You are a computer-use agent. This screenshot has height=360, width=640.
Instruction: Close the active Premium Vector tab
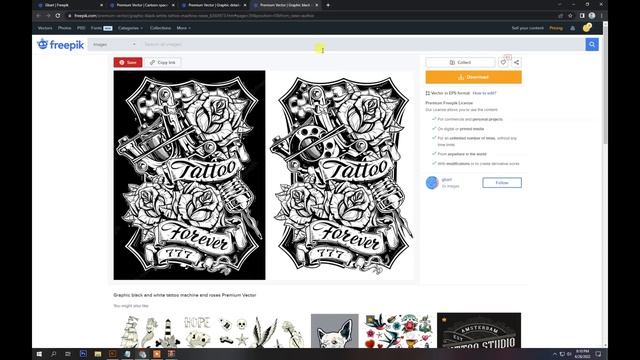[x=316, y=5]
